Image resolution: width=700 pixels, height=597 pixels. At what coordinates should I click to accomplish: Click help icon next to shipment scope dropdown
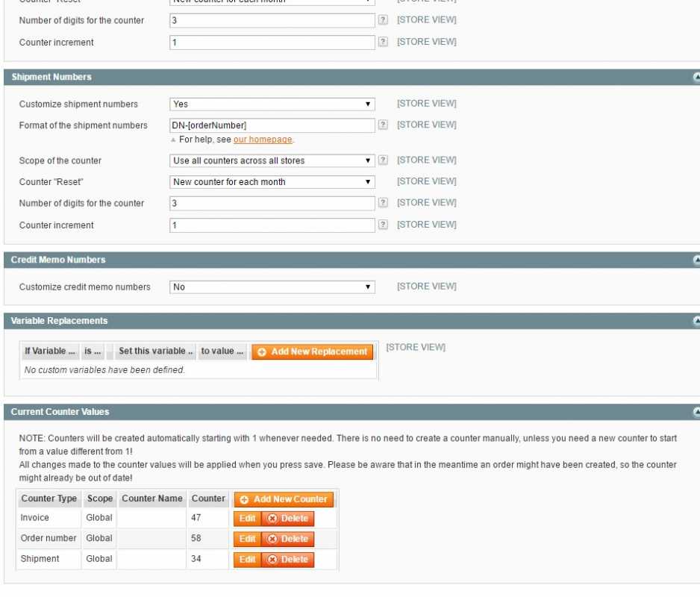[x=383, y=160]
